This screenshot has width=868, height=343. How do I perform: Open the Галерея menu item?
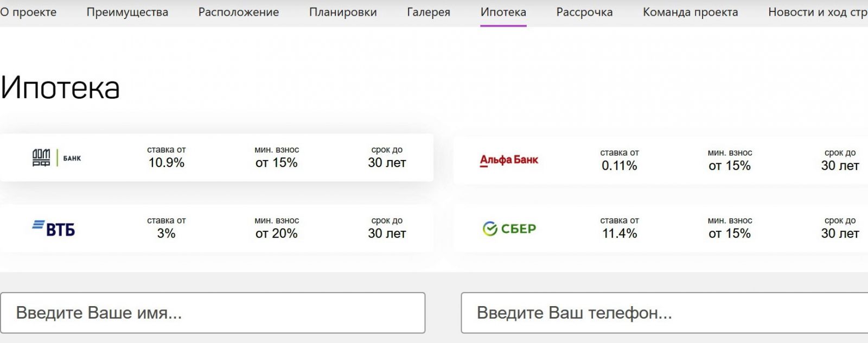point(429,12)
